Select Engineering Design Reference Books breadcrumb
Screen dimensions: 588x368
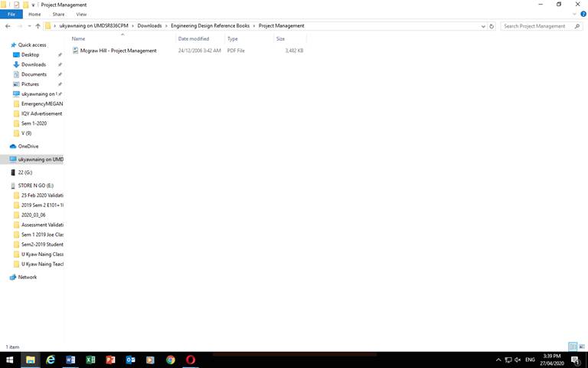[x=210, y=26]
